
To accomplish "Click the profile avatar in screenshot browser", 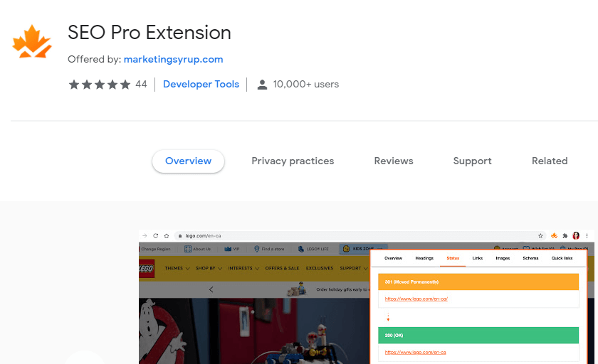I will pyautogui.click(x=576, y=236).
